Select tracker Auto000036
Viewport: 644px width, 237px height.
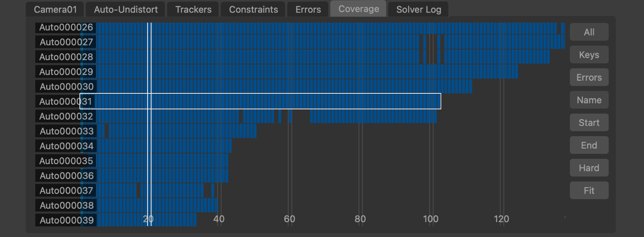(66, 176)
